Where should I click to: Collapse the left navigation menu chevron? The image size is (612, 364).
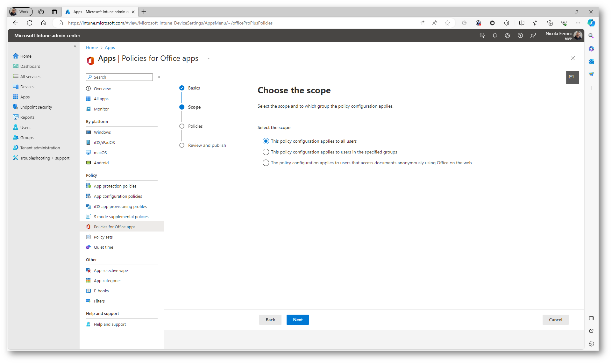[75, 46]
